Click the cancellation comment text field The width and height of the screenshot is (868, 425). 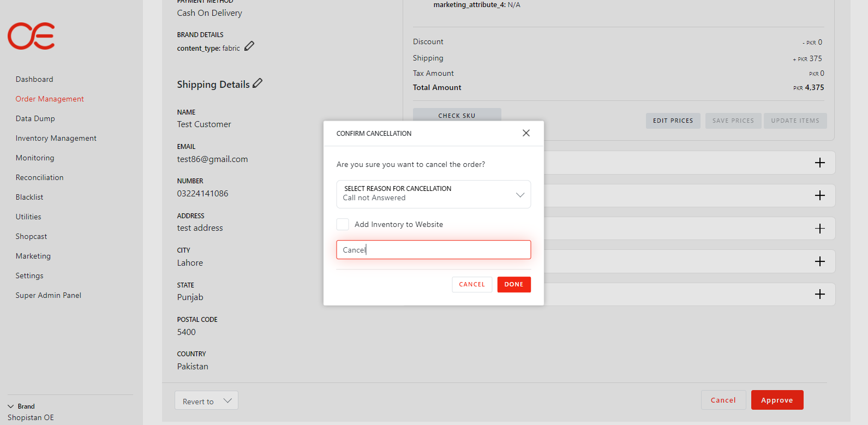[x=433, y=250]
